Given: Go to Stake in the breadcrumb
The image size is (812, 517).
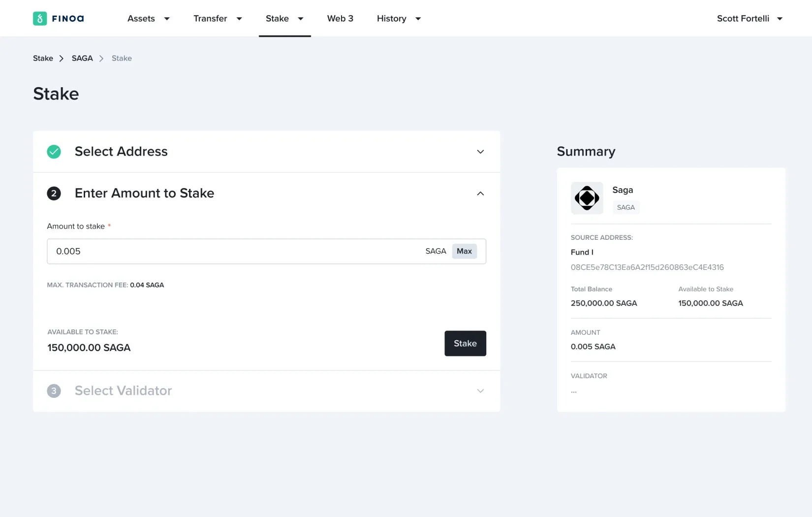Looking at the screenshot, I should point(43,58).
